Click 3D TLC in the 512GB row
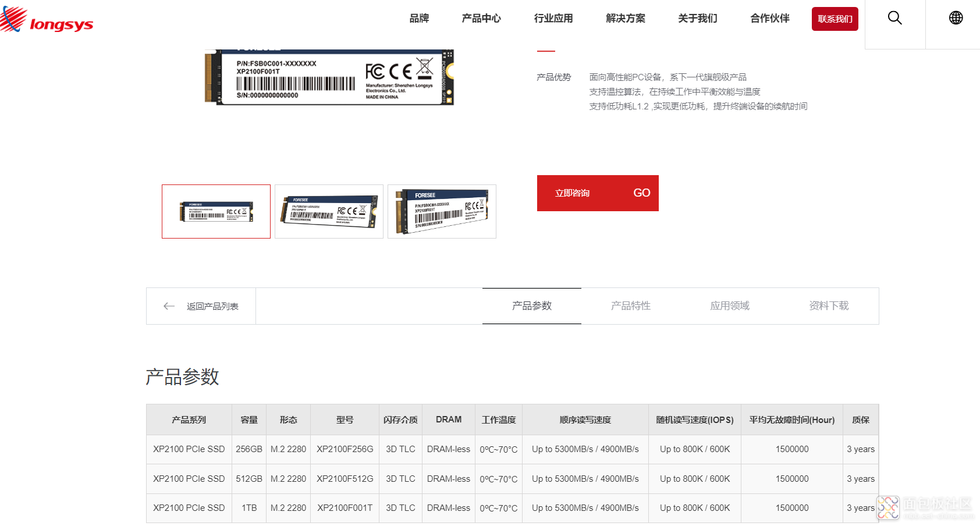980x526 pixels. (400, 479)
